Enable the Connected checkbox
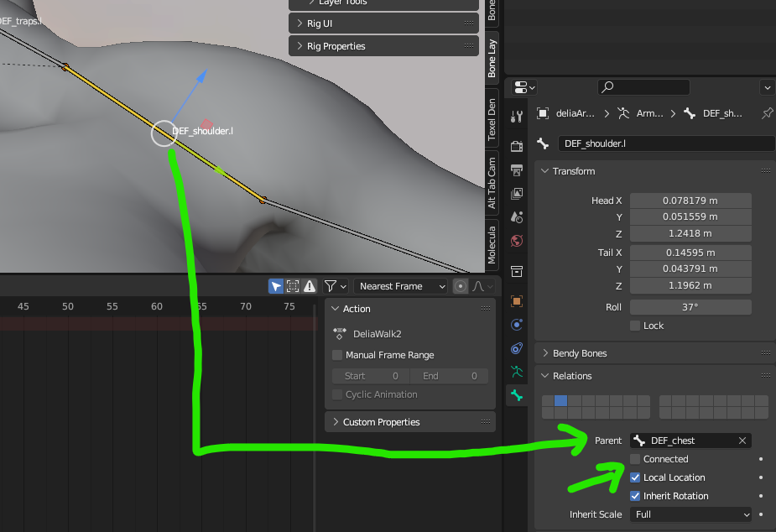Screen dimensions: 776x532 click(x=635, y=459)
